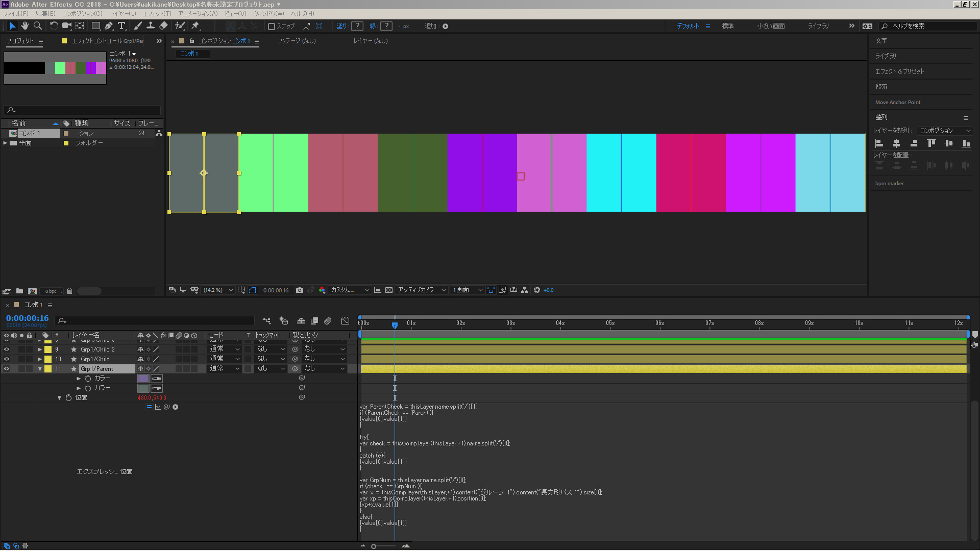Viewport: 980px width, 551px height.
Task: Activate the Pen tool
Action: (108, 26)
